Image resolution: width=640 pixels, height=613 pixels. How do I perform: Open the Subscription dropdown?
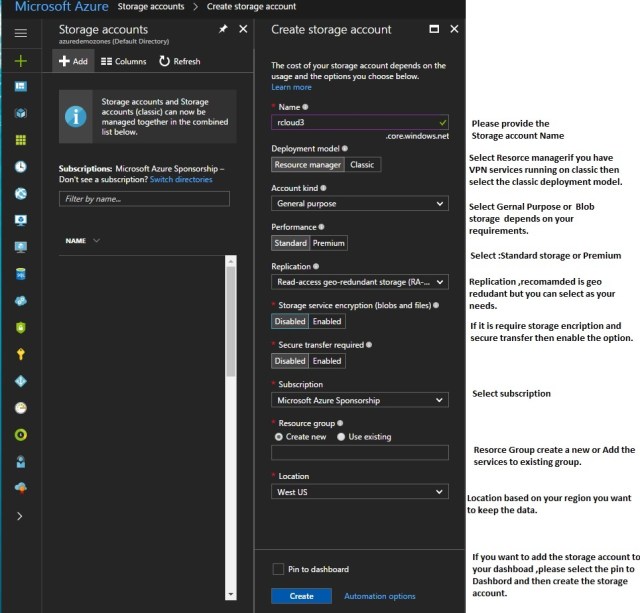pos(360,400)
